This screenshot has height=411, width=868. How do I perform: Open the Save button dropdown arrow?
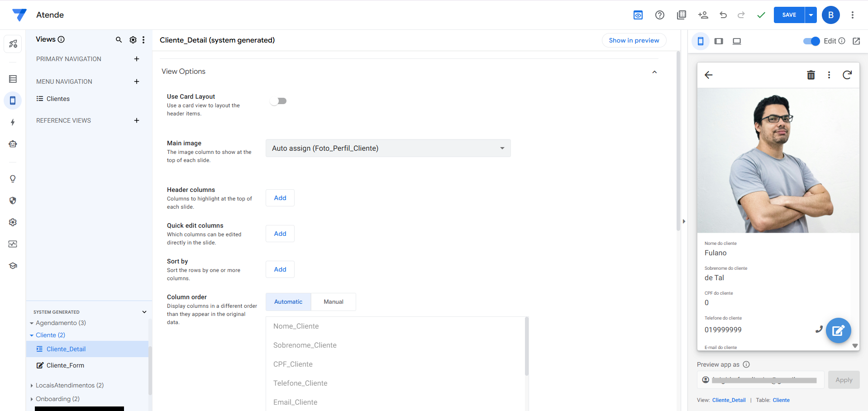(811, 15)
